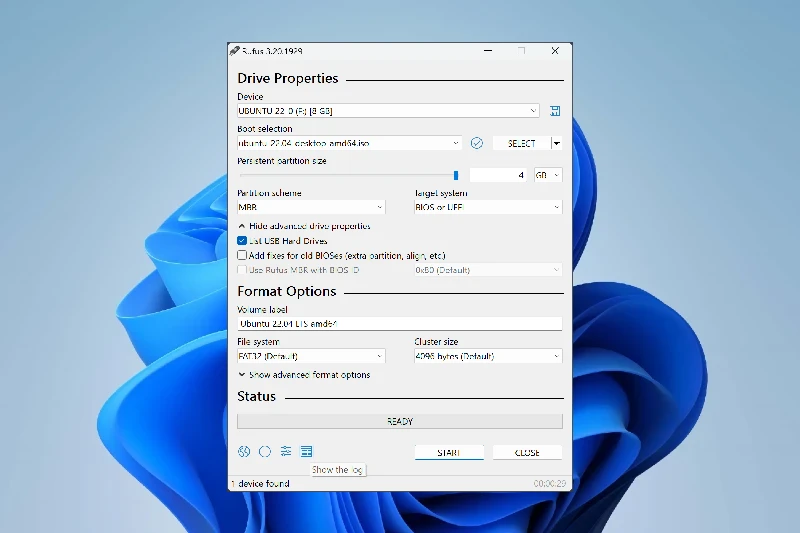800x533 pixels.
Task: Click the Drive Properties heading
Action: click(288, 78)
